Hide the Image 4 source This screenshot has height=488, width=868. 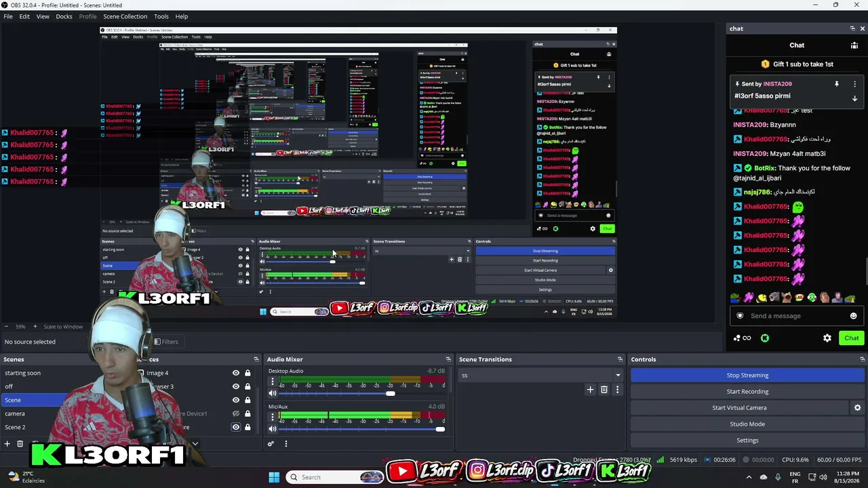pyautogui.click(x=236, y=373)
